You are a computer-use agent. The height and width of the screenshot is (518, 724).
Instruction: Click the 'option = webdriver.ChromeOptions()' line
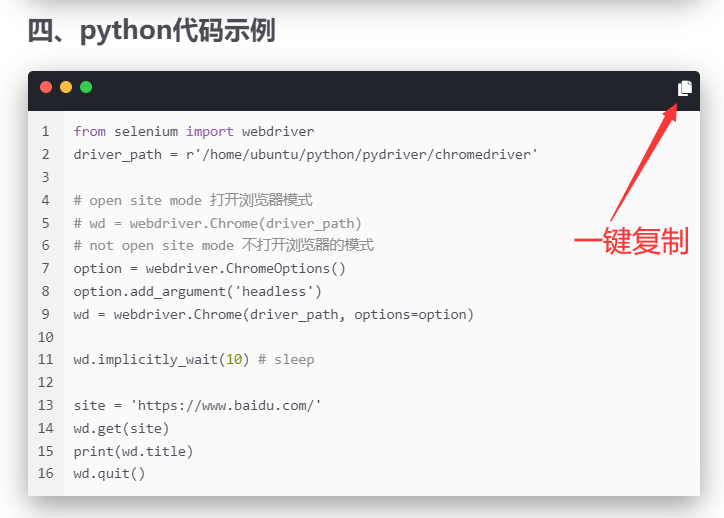(209, 268)
